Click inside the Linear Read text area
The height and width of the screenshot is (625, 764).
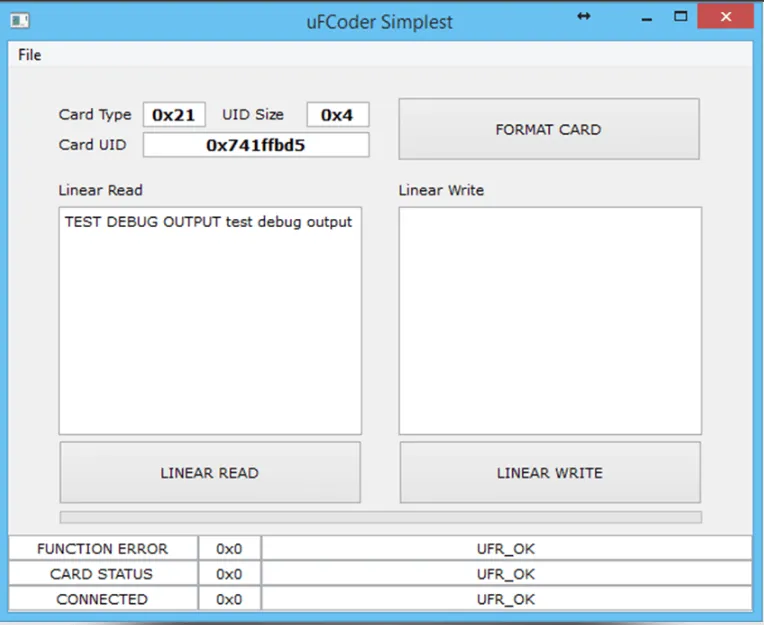click(x=210, y=320)
